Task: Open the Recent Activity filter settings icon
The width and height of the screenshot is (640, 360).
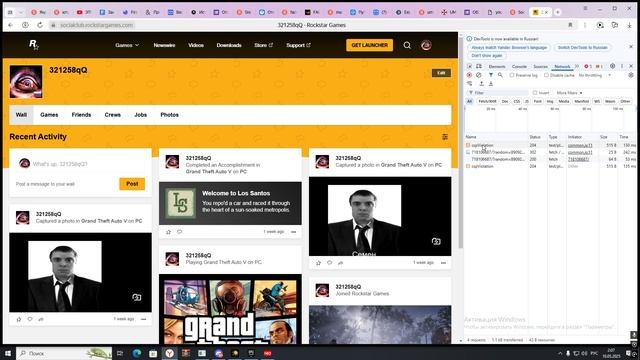Action: pyautogui.click(x=445, y=137)
